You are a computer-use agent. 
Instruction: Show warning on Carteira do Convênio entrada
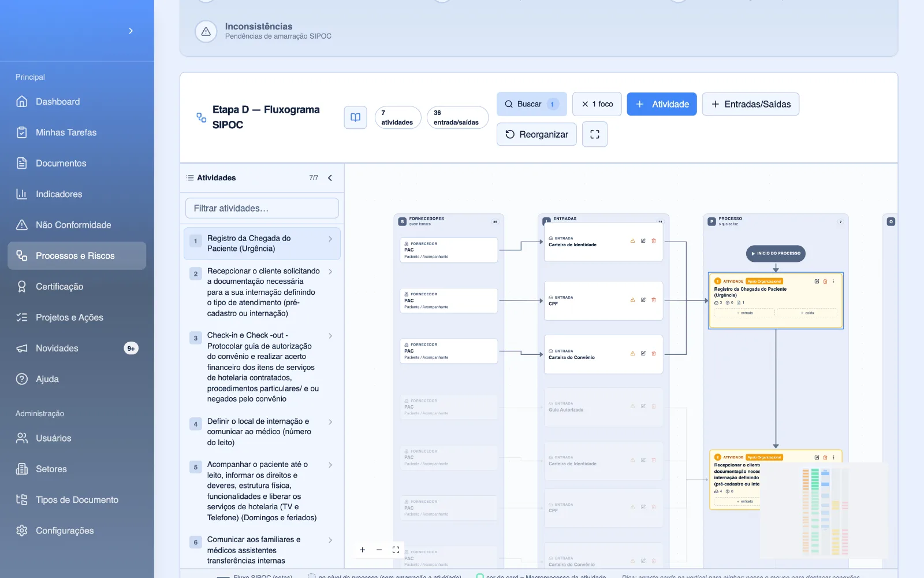click(x=632, y=353)
